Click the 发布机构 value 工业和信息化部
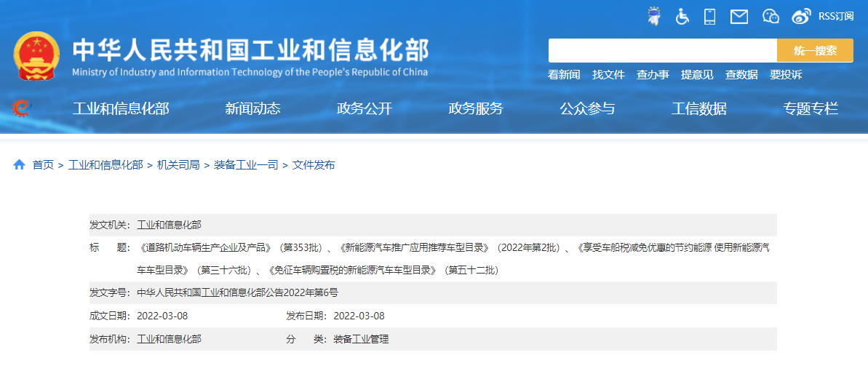Screen dimensions: 868x371 point(170,339)
